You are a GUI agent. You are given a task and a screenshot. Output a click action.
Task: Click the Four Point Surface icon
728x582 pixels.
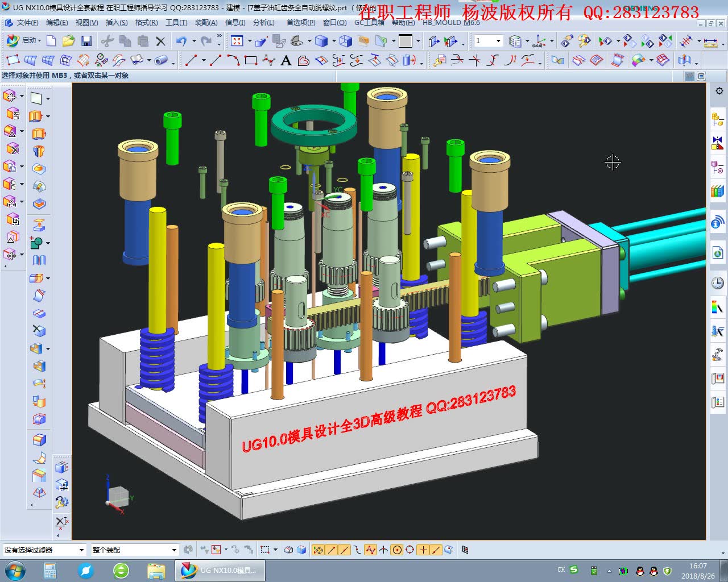click(x=13, y=60)
